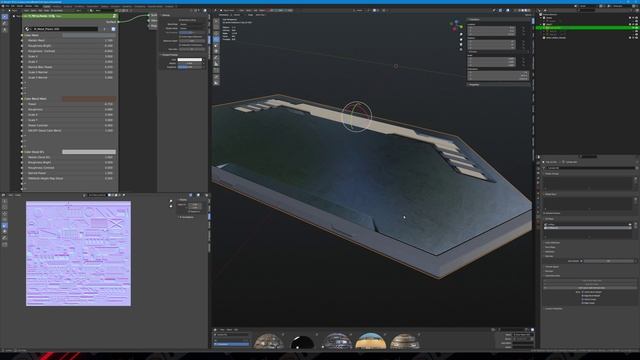Click the zoom magnifier icon beside the viewport

[461, 35]
